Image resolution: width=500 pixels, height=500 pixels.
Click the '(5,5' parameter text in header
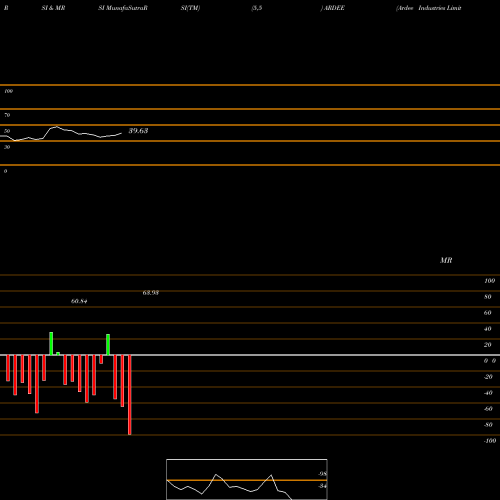coord(257,8)
